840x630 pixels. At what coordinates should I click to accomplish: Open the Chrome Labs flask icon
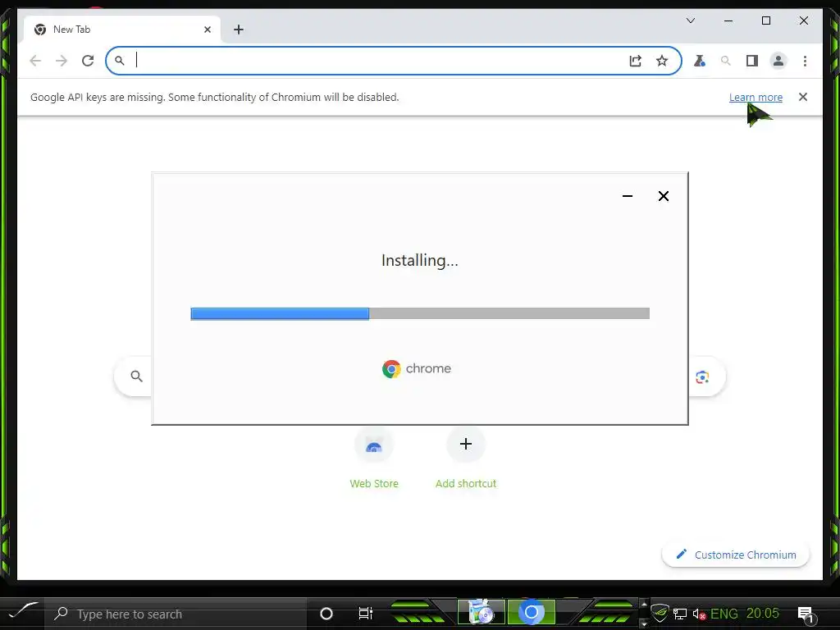pos(700,61)
